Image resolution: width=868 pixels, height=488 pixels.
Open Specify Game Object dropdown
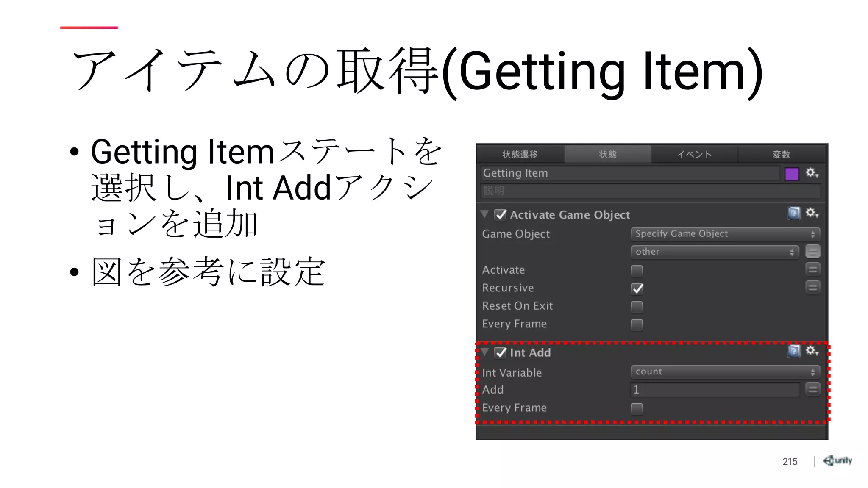pyautogui.click(x=725, y=234)
